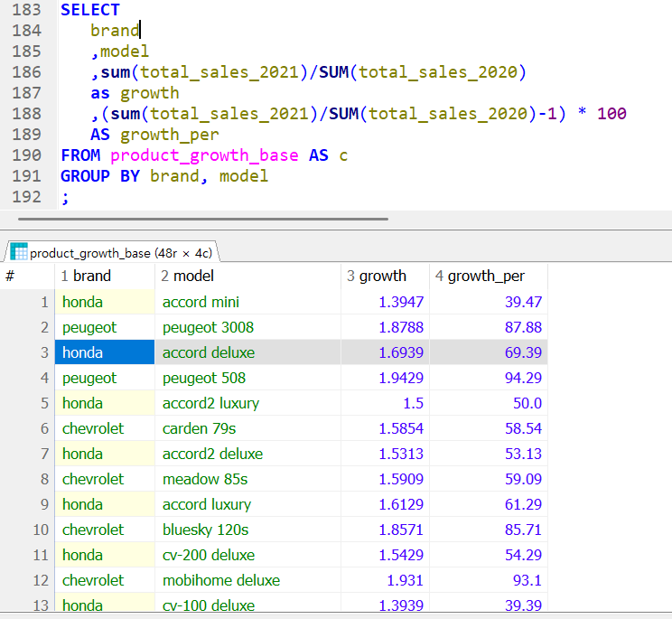This screenshot has width=672, height=619.
Task: Select cell 'cv-200 deluxe' in row 11
Action: click(247, 555)
